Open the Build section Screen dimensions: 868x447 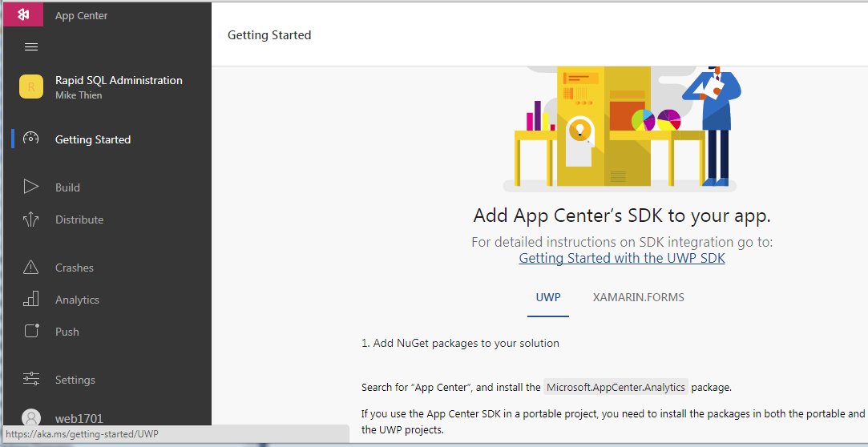[x=67, y=187]
